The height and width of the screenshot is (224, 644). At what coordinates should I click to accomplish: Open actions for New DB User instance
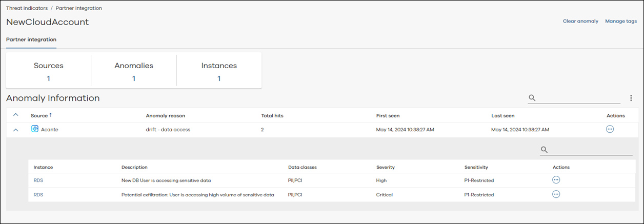[556, 180]
